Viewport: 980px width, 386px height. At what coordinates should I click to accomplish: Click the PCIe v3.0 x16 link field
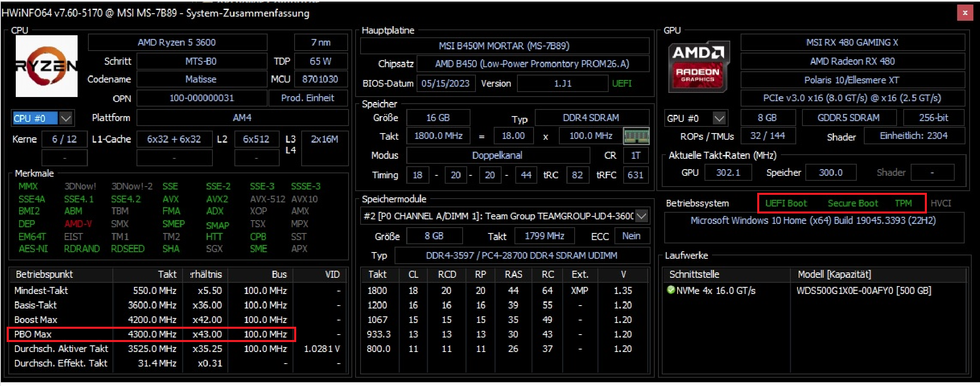pos(852,98)
